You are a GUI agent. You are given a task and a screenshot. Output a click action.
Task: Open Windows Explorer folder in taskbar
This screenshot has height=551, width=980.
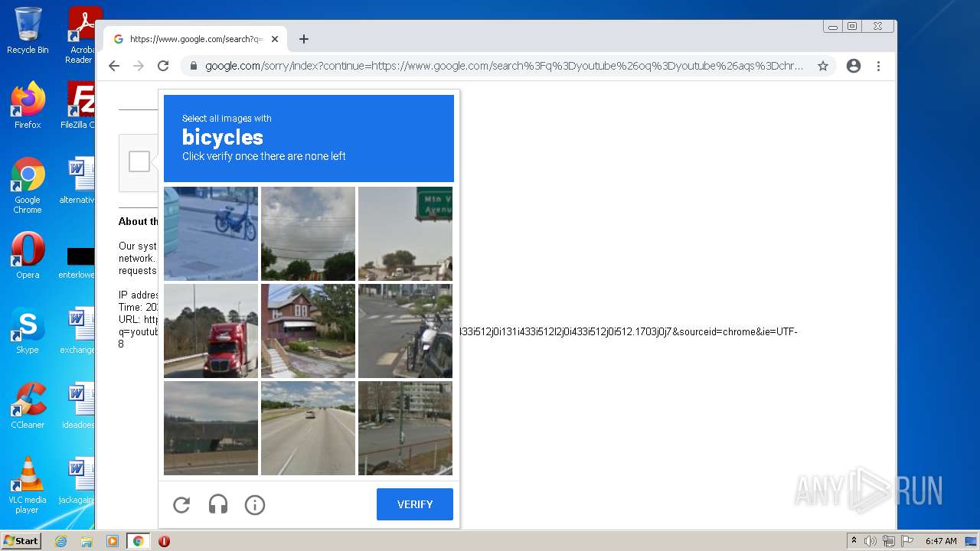pos(87,541)
